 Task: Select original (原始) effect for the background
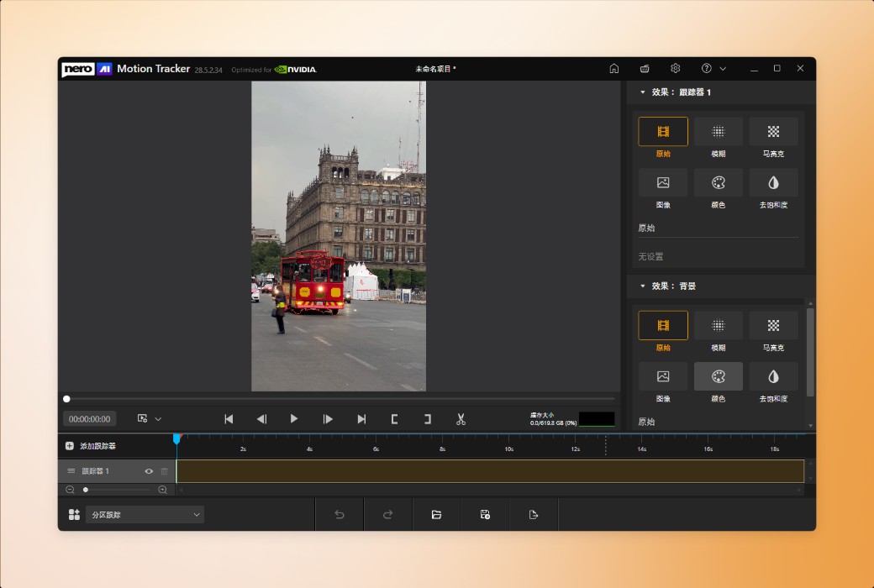tap(663, 326)
